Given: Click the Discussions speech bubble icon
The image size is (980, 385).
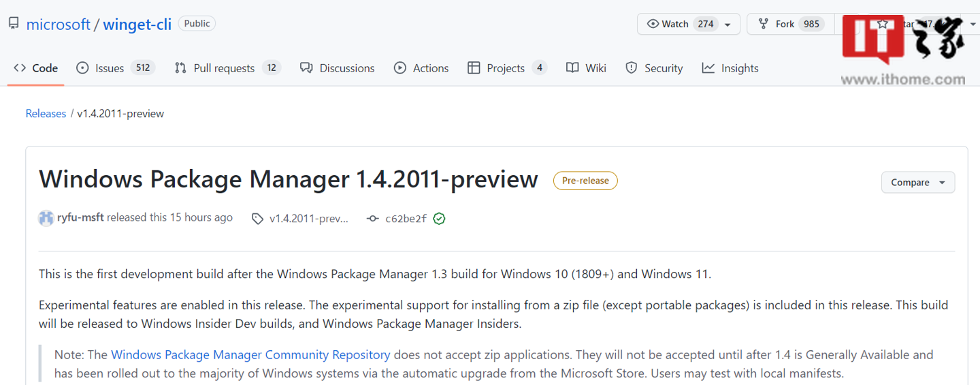Looking at the screenshot, I should (306, 68).
